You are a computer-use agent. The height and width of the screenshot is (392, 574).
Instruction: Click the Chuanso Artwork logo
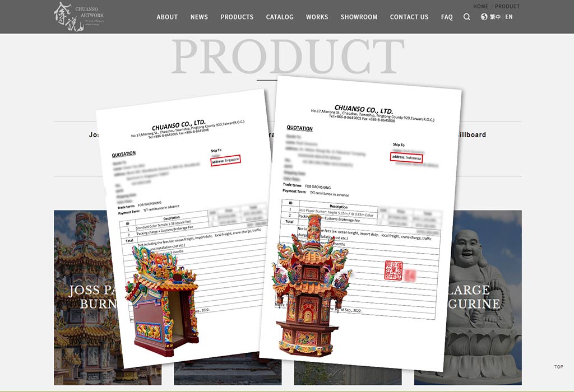click(78, 16)
